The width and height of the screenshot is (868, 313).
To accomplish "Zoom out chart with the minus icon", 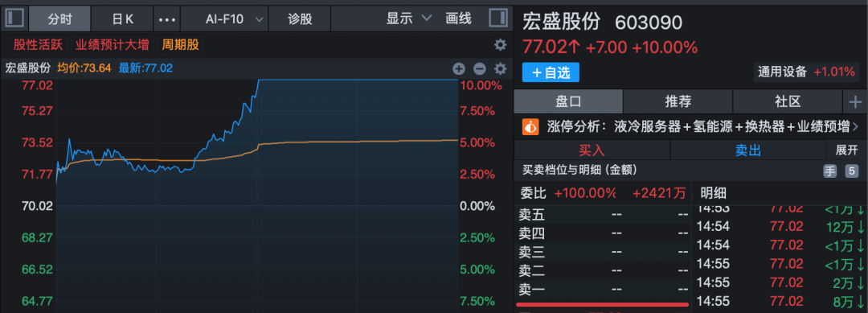I will coord(480,68).
